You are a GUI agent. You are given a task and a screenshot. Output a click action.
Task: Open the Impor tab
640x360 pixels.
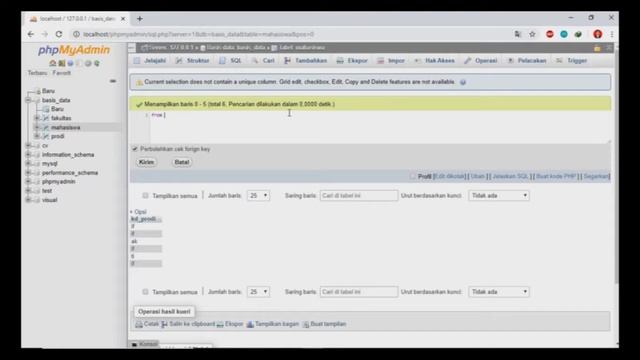[391, 60]
